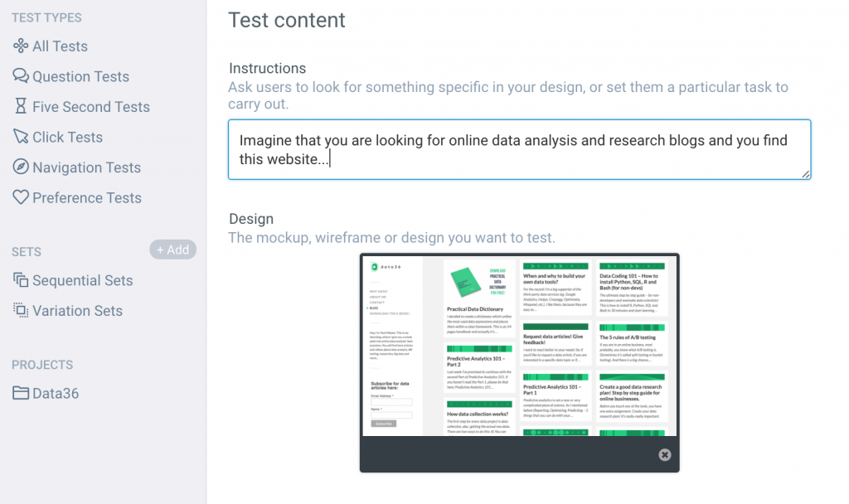Open the Data36 project folder icon
The width and height of the screenshot is (849, 504).
tap(22, 393)
